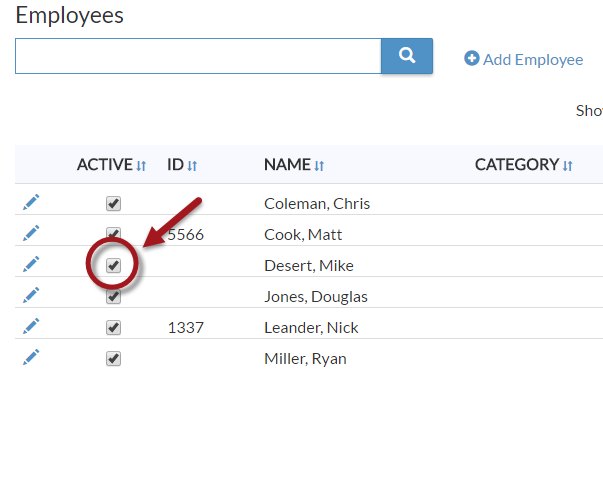
Task: Select the name Cook, Matt
Action: (303, 235)
